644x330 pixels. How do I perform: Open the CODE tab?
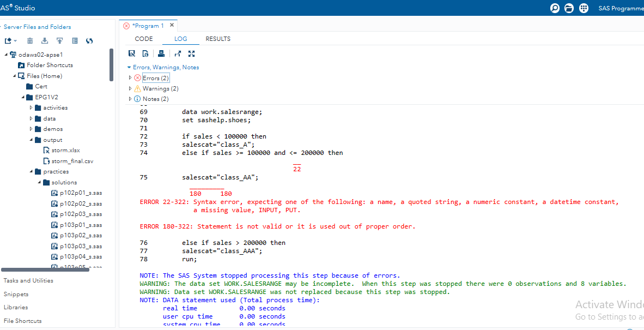[143, 39]
